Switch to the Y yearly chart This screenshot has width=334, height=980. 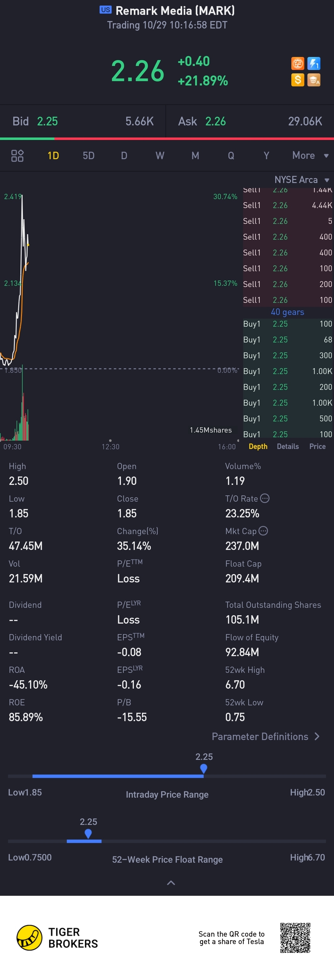pyautogui.click(x=266, y=156)
